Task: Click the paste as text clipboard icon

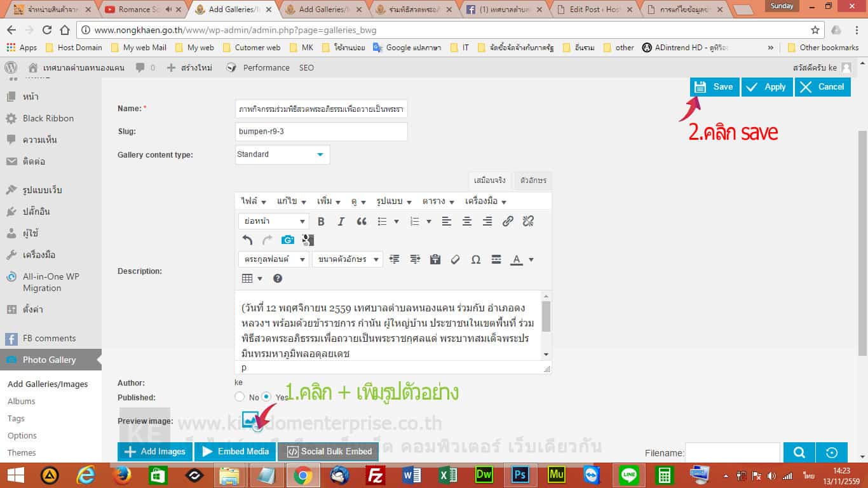Action: [435, 259]
